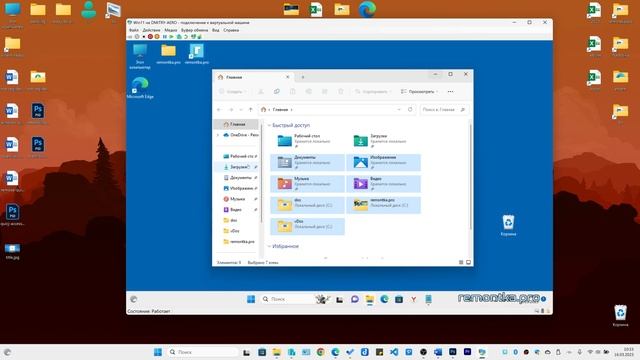640x360 pixels.
Task: Click the Explorer back arrow
Action: click(x=219, y=110)
